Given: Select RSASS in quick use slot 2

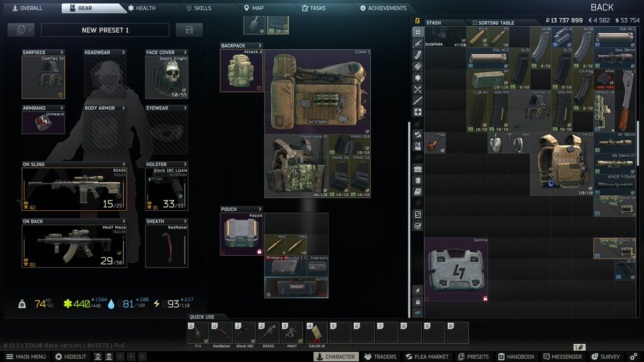Looking at the screenshot, I should pos(268,333).
